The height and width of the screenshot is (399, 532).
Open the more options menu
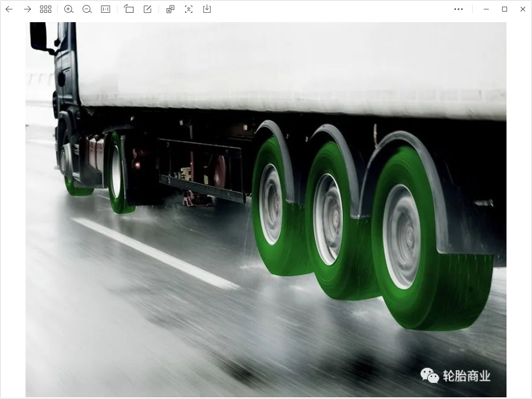click(458, 9)
